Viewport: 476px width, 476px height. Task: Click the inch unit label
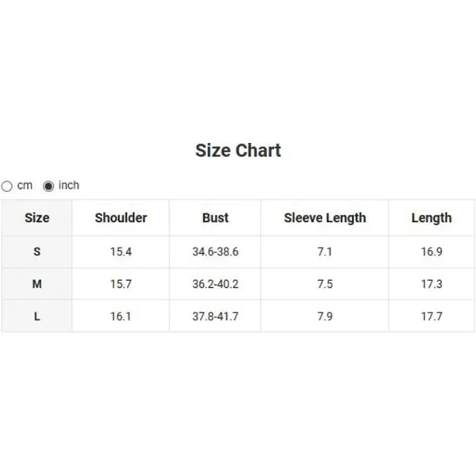click(x=69, y=185)
